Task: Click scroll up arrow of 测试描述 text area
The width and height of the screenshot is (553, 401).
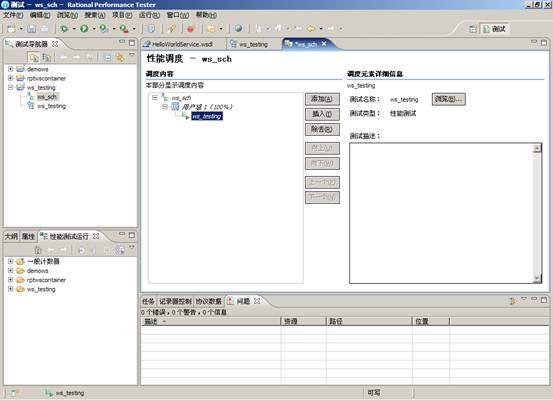Action: [537, 148]
